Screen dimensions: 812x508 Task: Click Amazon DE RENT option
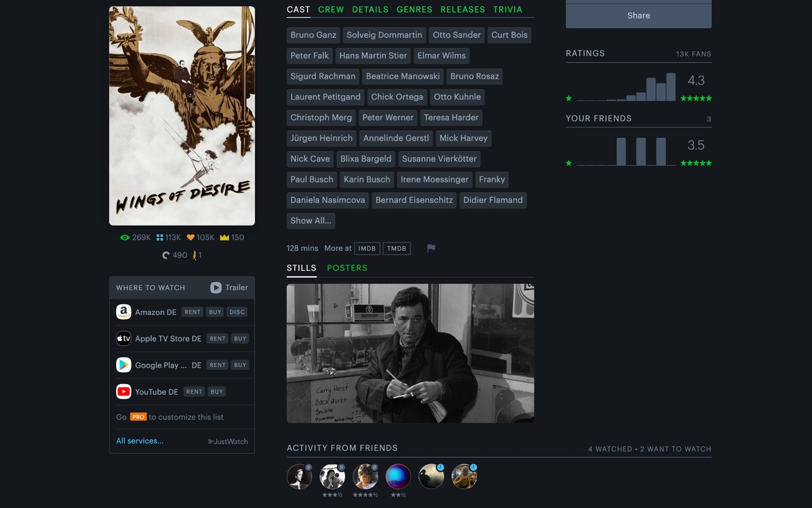coord(192,312)
